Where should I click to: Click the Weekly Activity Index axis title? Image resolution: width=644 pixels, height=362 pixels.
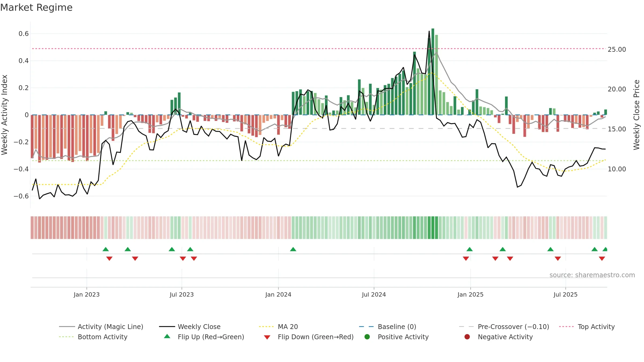[4, 115]
